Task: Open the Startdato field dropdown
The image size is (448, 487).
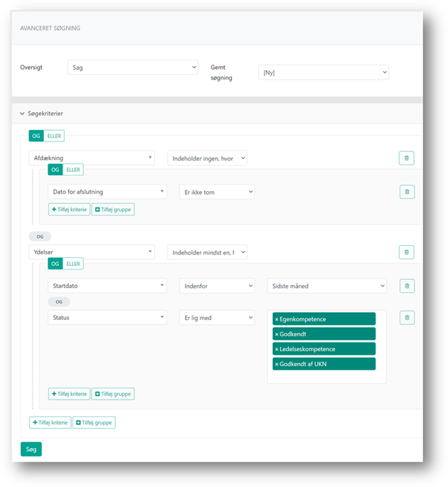Action: [x=107, y=285]
